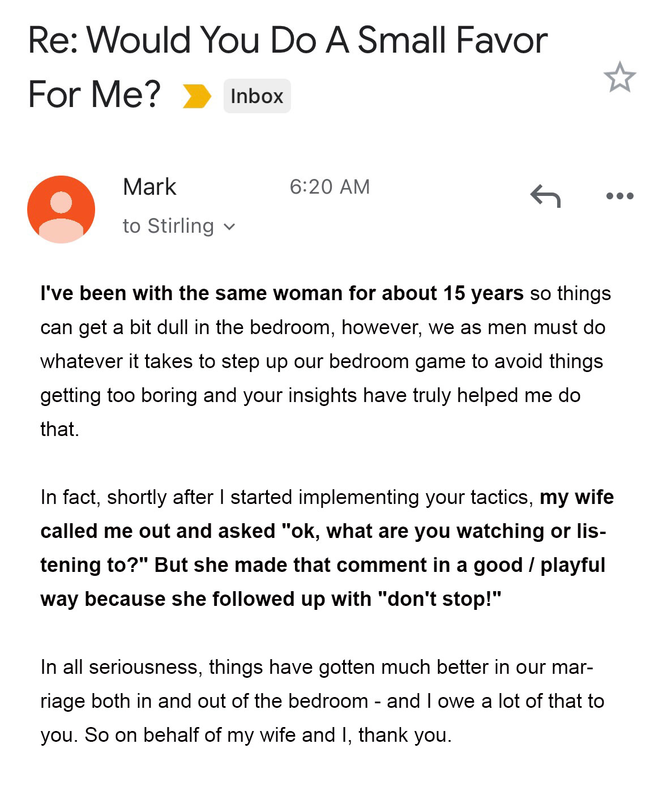Open the three-dot more options menu
Viewport: 667px width, 812px height.
619,196
